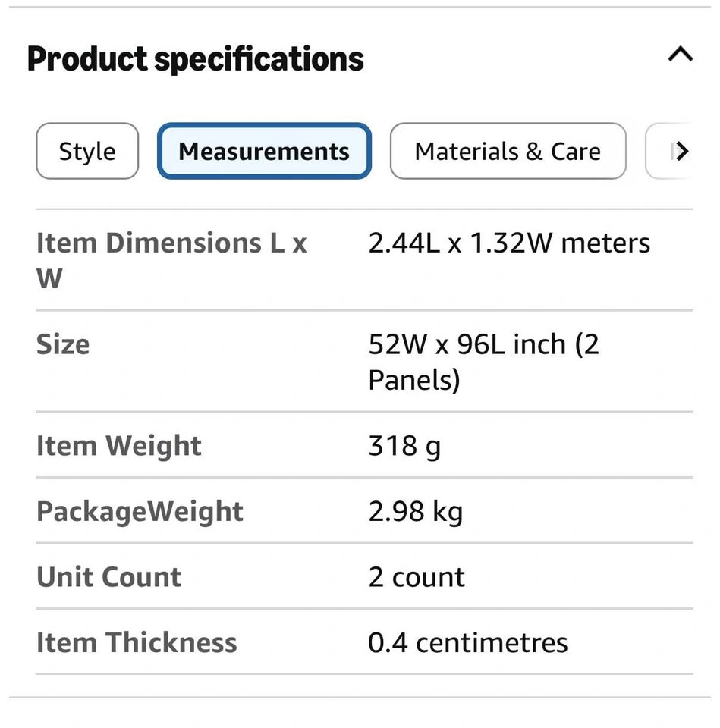Screen dimensions: 720x728
Task: Select the Measurements tab
Action: click(264, 151)
